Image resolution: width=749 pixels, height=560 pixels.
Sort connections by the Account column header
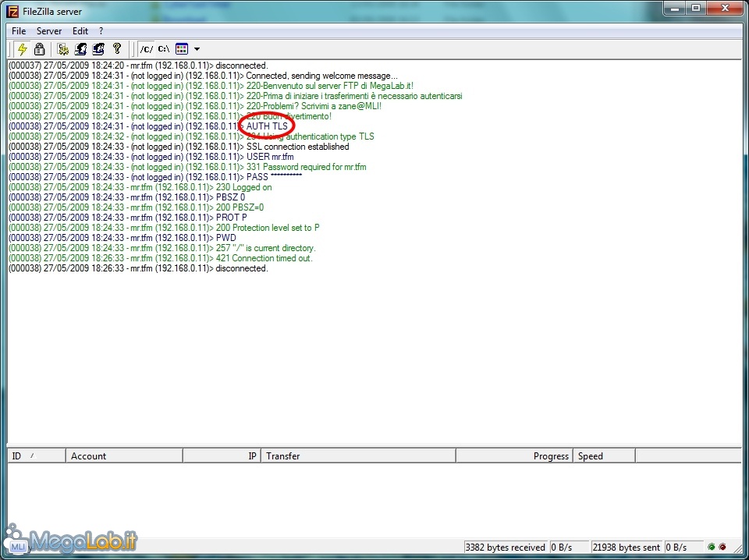click(124, 456)
